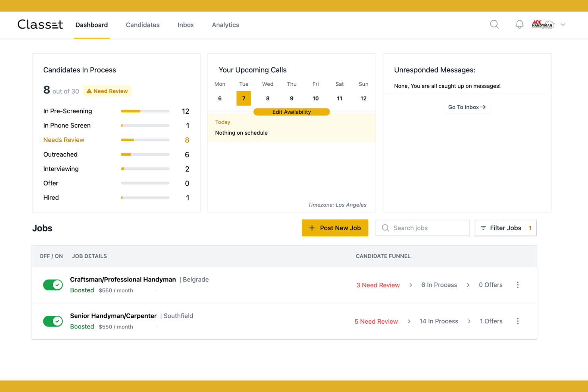Screen dimensions: 588x392
Task: Select Sunday 12 in the calendar
Action: point(364,98)
